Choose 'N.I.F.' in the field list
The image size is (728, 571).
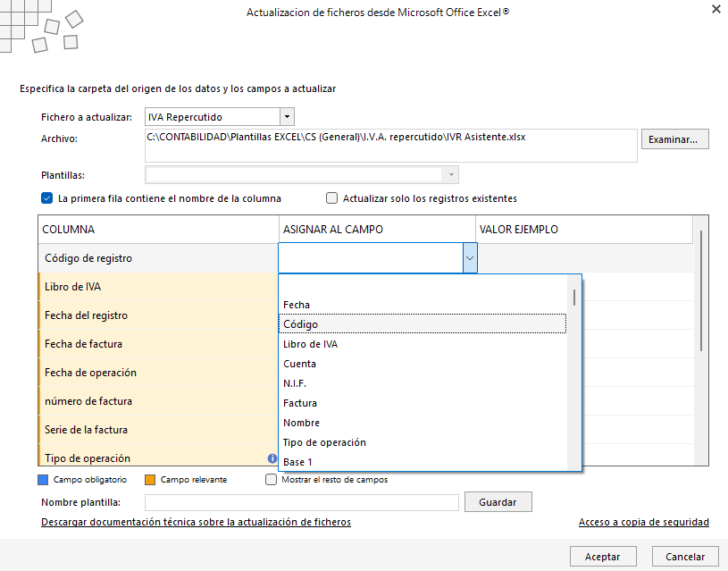point(423,383)
